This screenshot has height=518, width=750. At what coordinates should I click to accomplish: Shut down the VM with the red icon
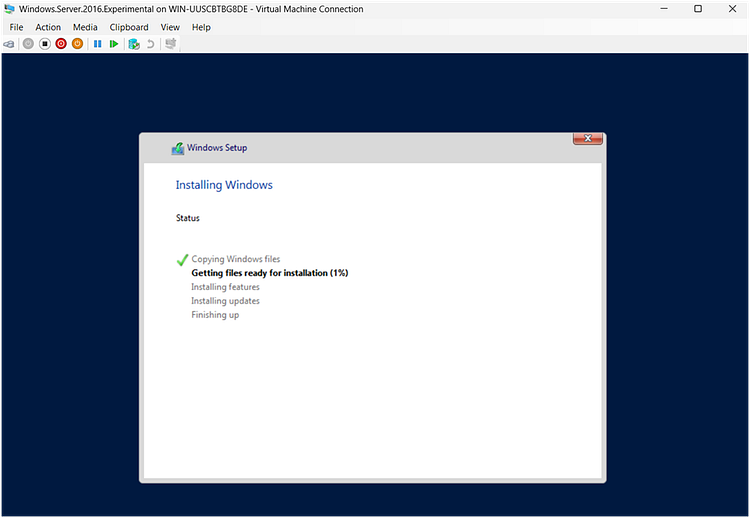click(61, 44)
